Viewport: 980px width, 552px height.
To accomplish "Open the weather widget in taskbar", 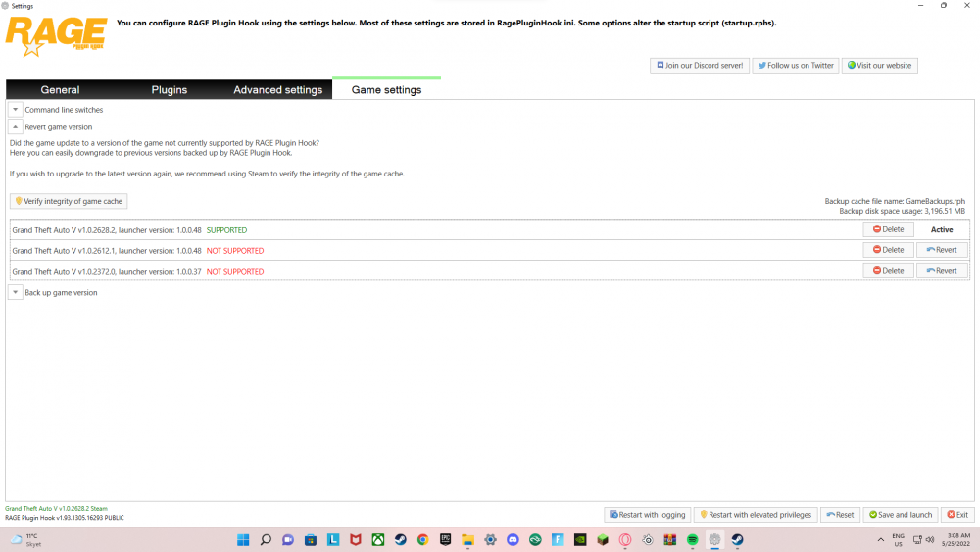I will click(25, 540).
